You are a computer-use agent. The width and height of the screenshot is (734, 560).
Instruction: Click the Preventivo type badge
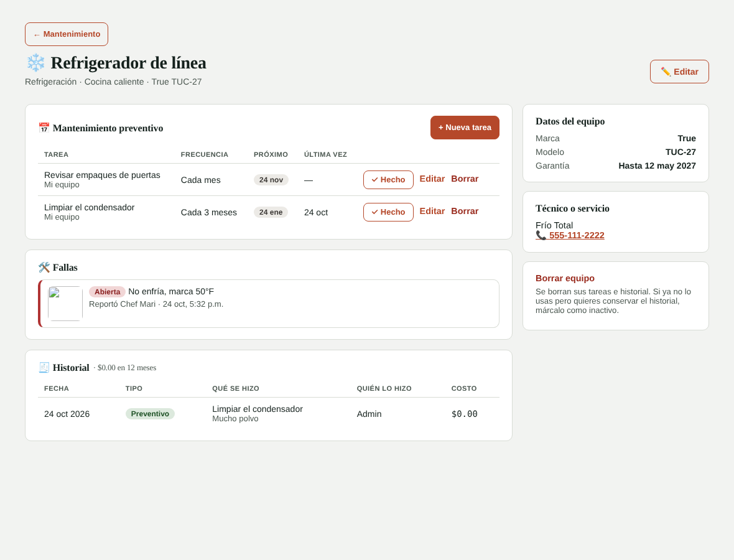150,414
